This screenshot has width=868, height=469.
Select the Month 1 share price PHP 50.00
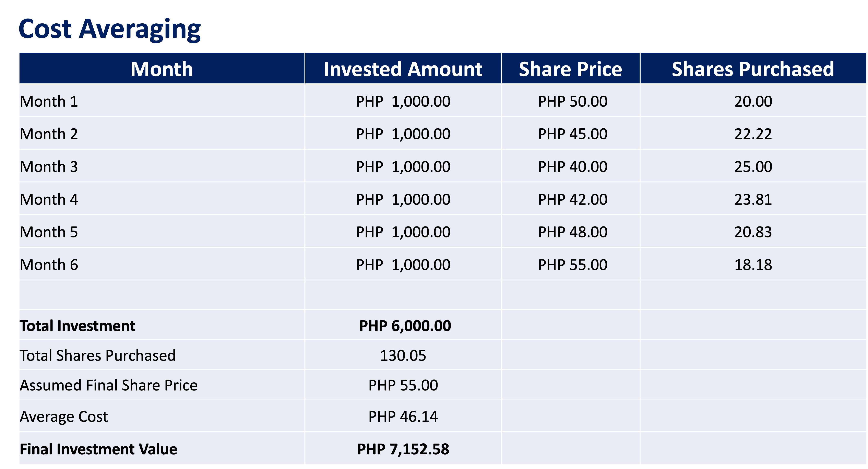(572, 101)
